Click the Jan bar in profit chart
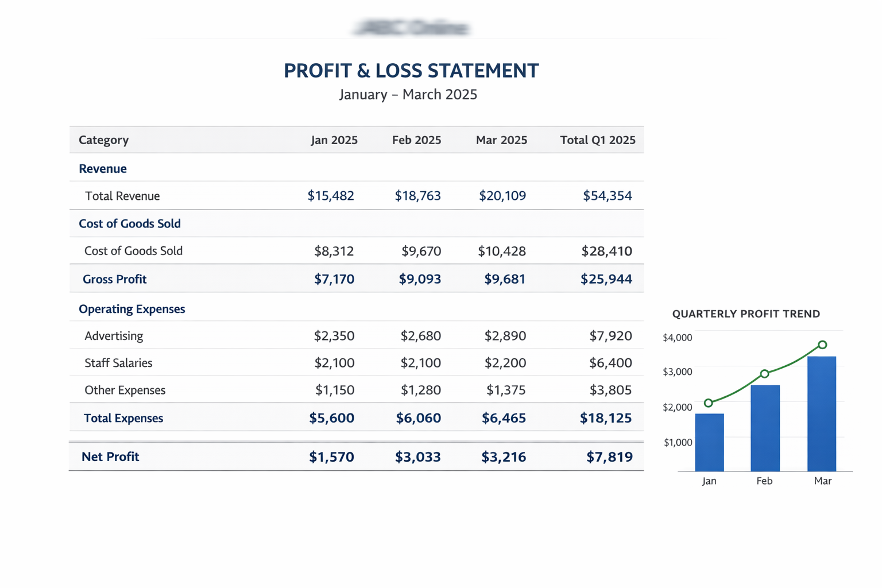This screenshot has width=882, height=588. (x=709, y=442)
